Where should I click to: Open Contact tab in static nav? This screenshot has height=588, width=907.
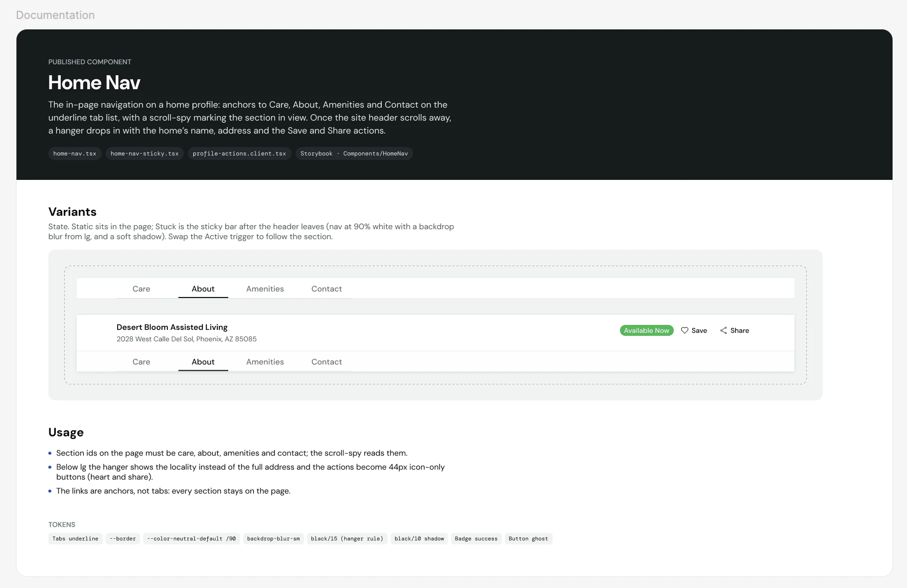coord(327,289)
